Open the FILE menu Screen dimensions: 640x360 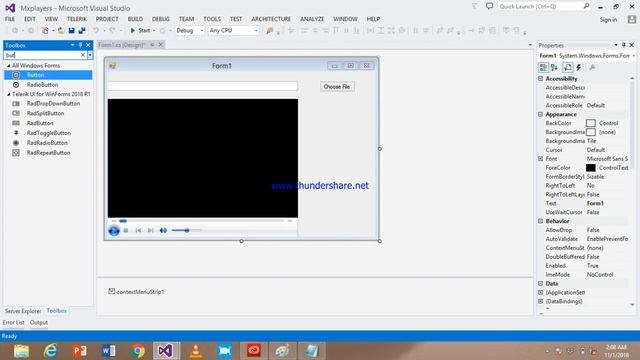[10, 19]
